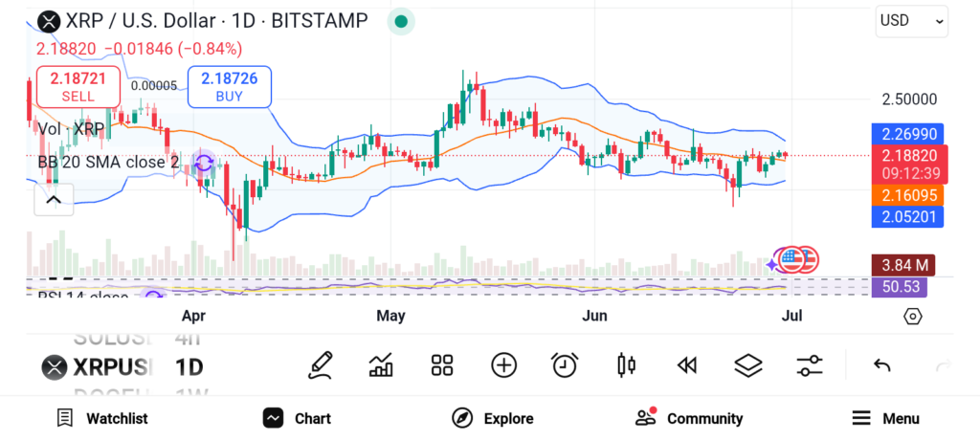Screen dimensions: 980x441
Task: Click the green market status indicator
Action: pos(402,21)
